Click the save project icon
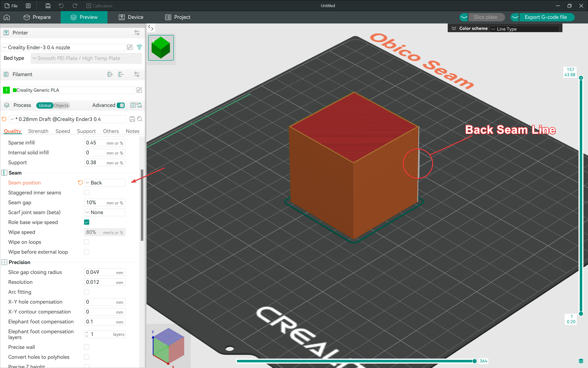This screenshot has height=368, width=588. click(x=48, y=6)
